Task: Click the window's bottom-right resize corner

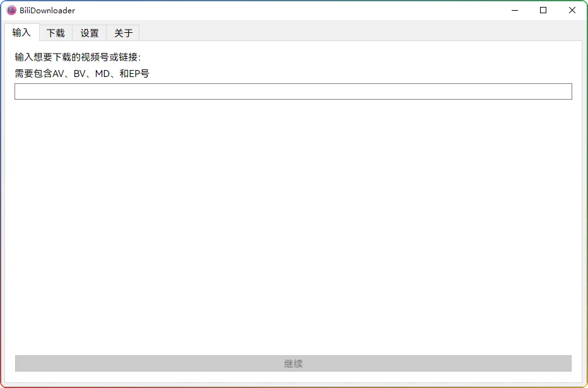Action: [x=585, y=385]
